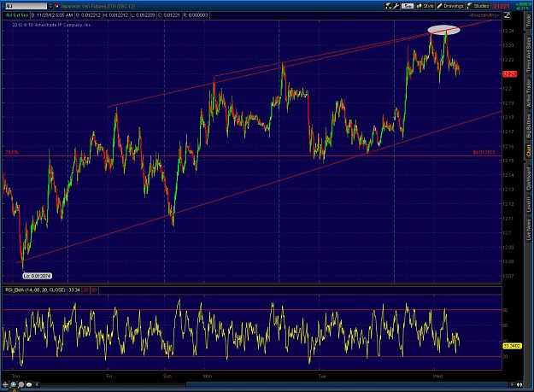
Task: Click the aggregation period label
Action: 16,15
